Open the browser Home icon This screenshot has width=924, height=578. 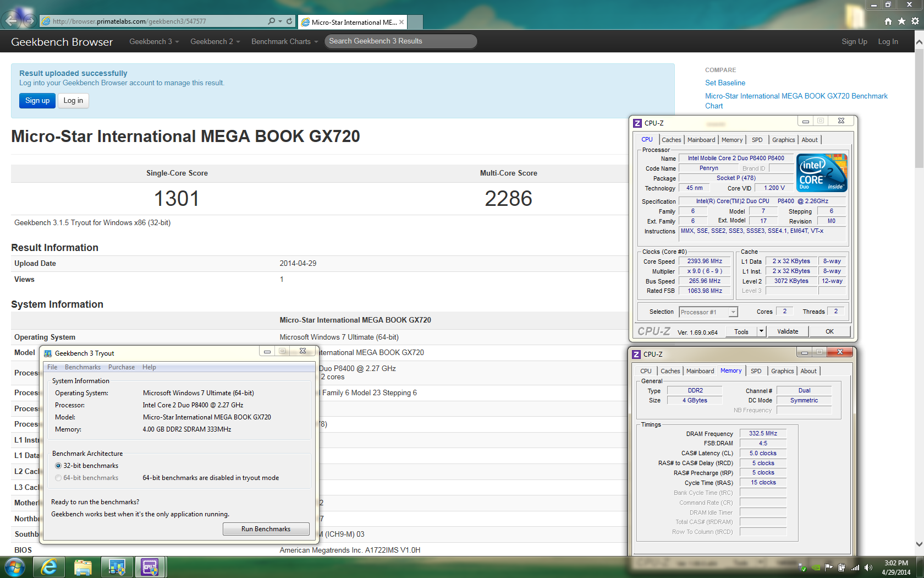click(x=888, y=21)
